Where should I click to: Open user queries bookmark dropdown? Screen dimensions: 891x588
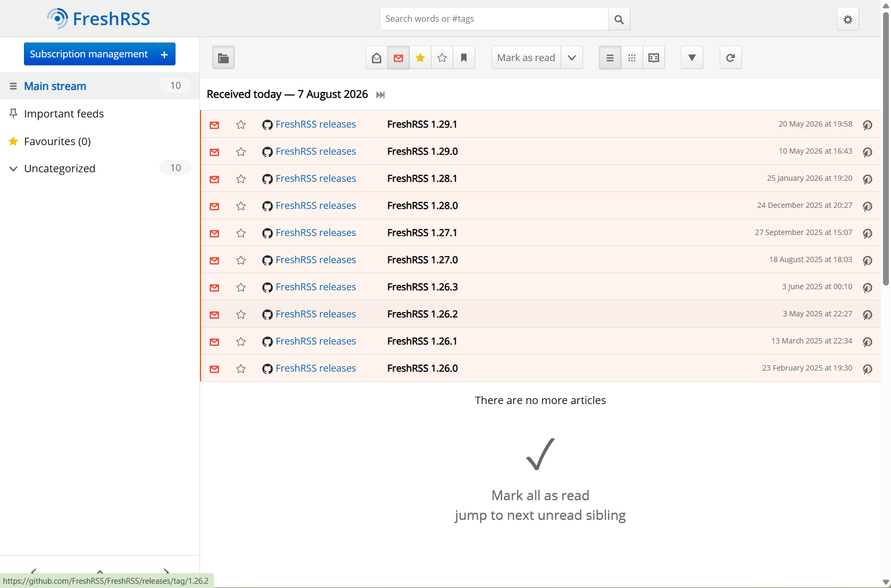(x=464, y=58)
